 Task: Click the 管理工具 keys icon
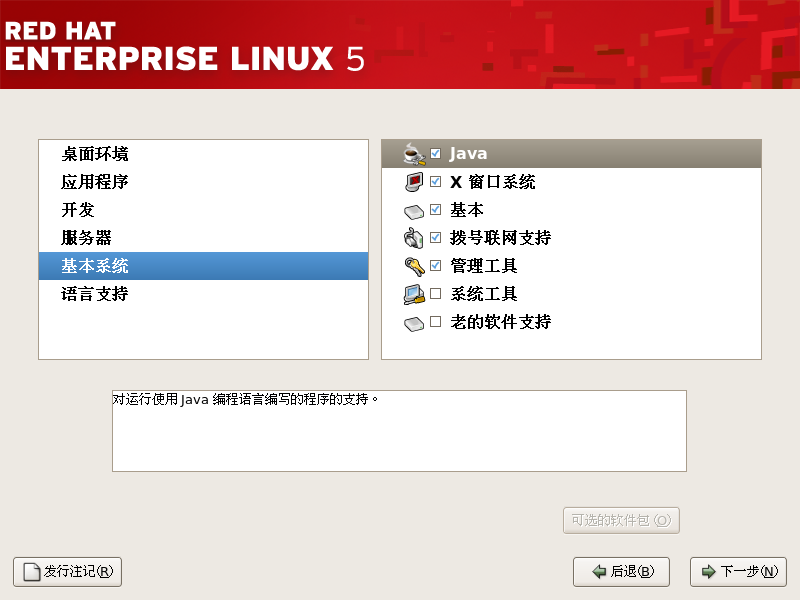[x=414, y=266]
